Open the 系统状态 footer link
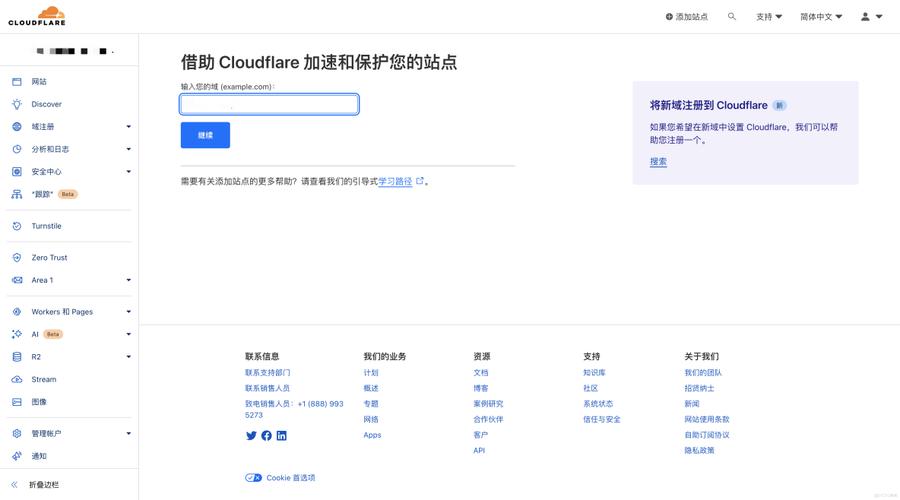Viewport: 900px width, 500px height. coord(598,404)
